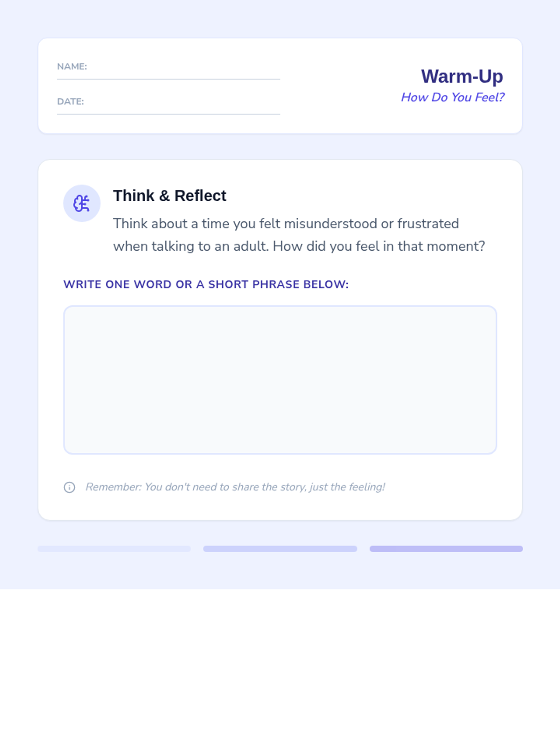Click the middle progress bar segment
560x747 pixels.
[x=280, y=549]
